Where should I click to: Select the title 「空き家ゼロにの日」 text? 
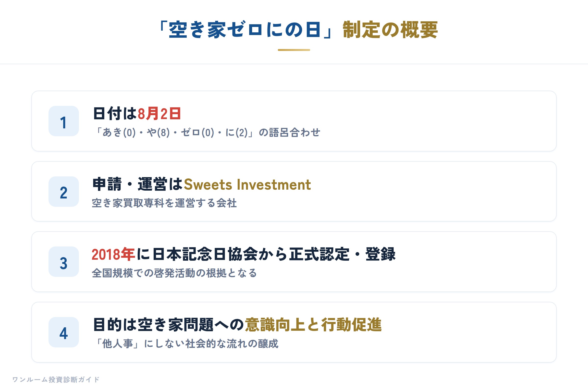246,30
